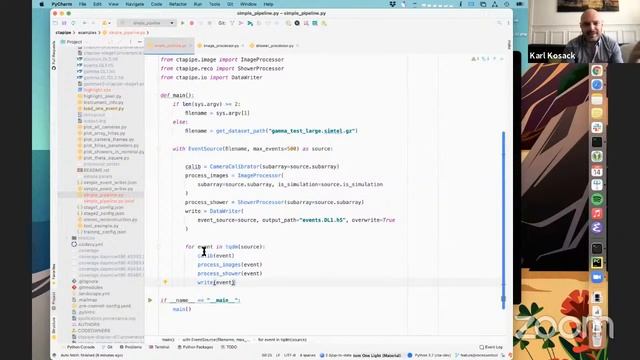Click the search everywhere magnifier icon
The height and width of the screenshot is (360, 640).
499,23
